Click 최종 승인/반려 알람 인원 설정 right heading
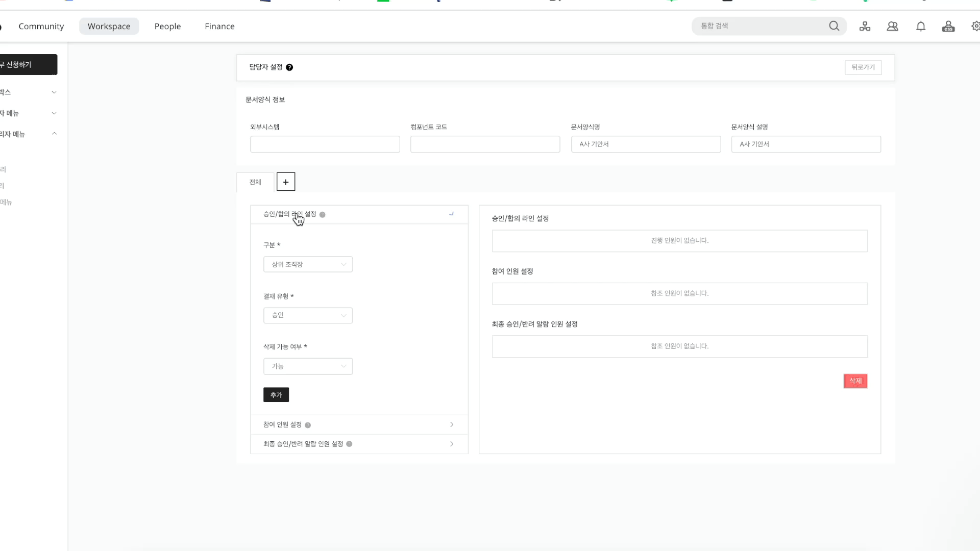The image size is (980, 551). 534,324
